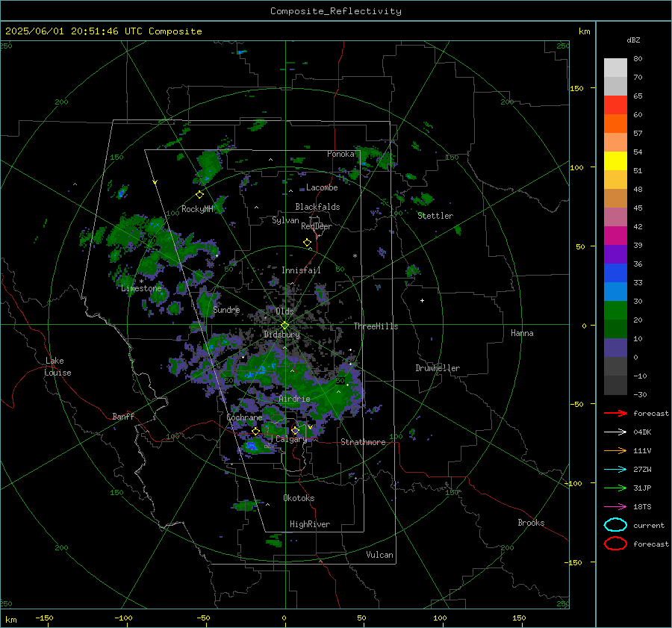Click the Ponoka city label
Viewport: 672px width, 628px height.
pos(340,154)
